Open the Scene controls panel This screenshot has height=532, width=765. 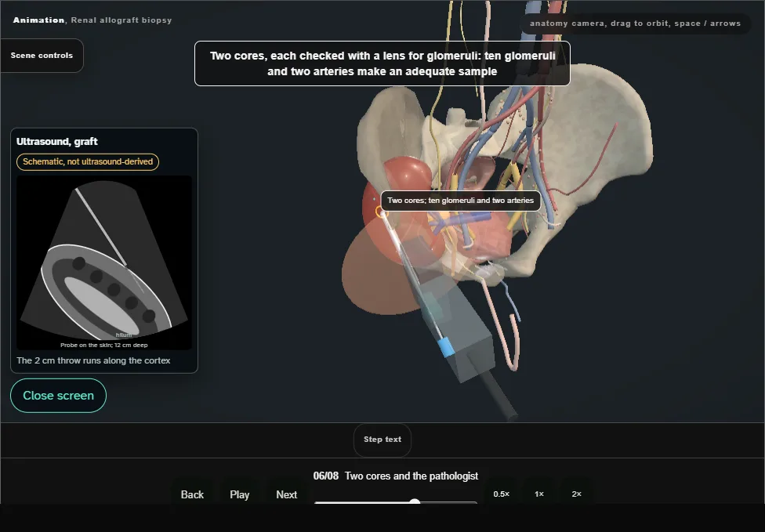point(42,56)
